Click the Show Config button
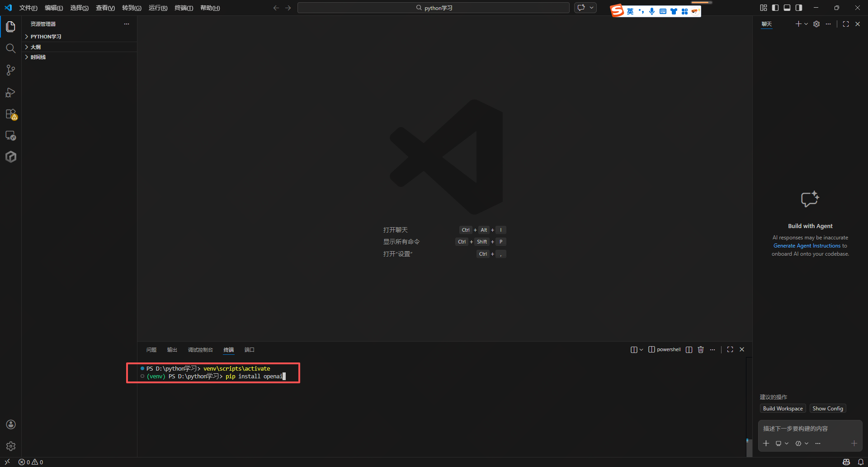Viewport: 868px width, 467px height. click(x=828, y=409)
